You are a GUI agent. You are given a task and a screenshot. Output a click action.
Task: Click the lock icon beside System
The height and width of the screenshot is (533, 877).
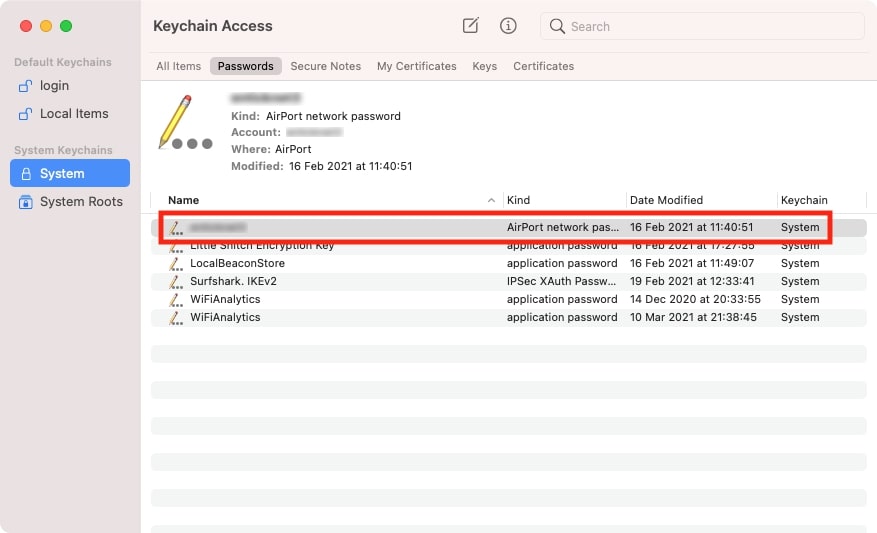tap(26, 174)
